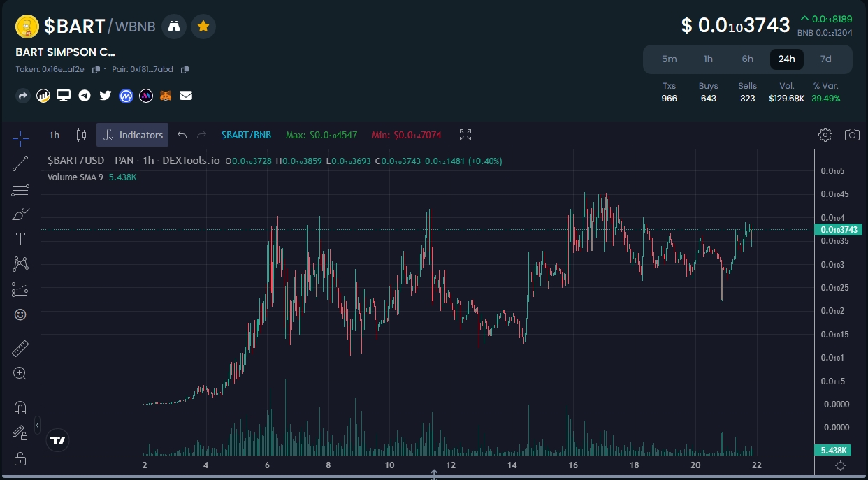Click the Sells count 323

(748, 99)
